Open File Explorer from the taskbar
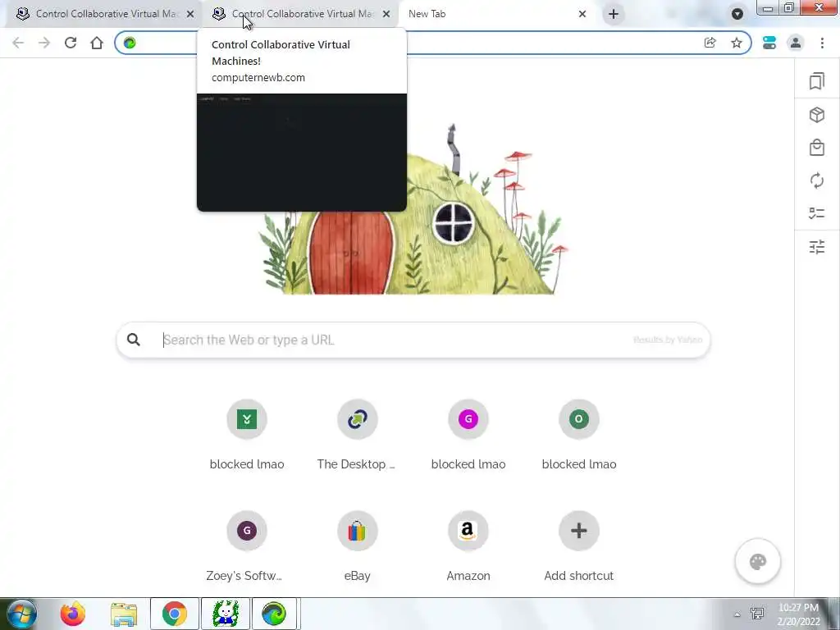 click(124, 614)
